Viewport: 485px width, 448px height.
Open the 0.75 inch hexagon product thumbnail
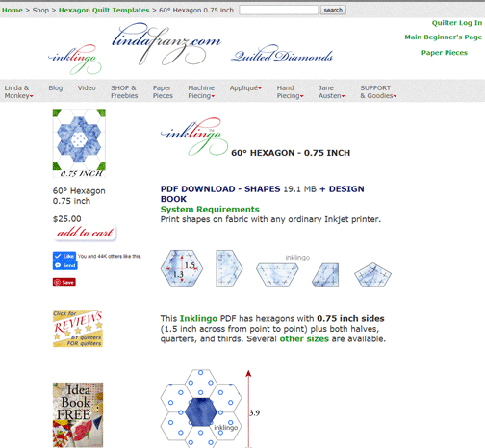pyautogui.click(x=79, y=143)
